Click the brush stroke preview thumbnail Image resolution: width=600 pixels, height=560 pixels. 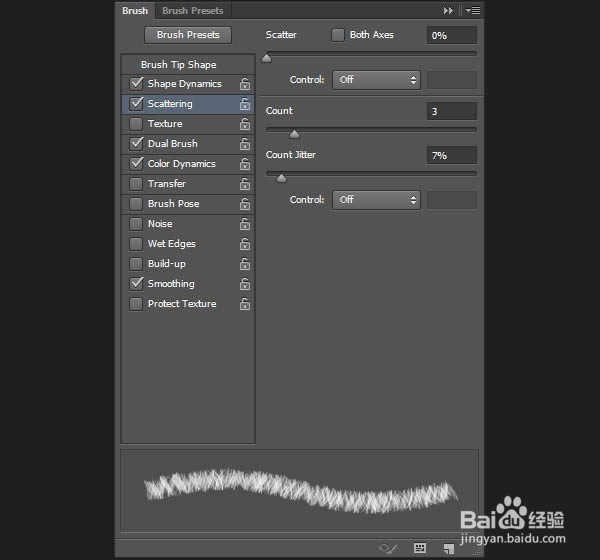[300, 491]
